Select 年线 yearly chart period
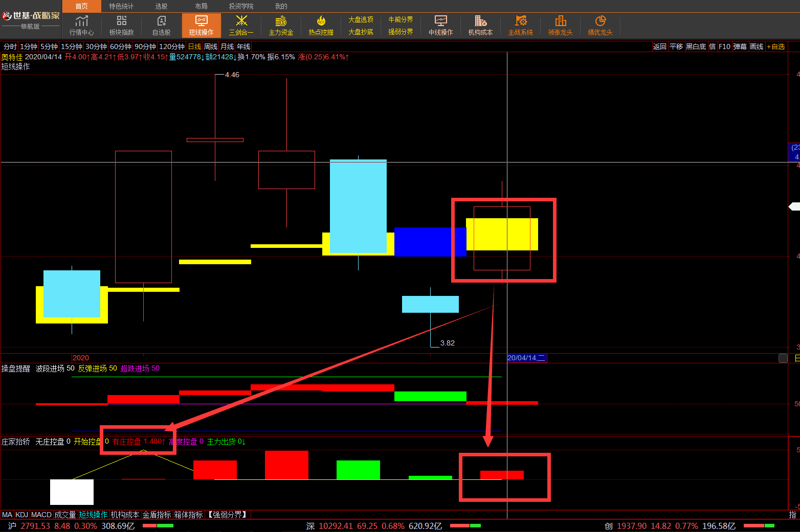 point(243,47)
